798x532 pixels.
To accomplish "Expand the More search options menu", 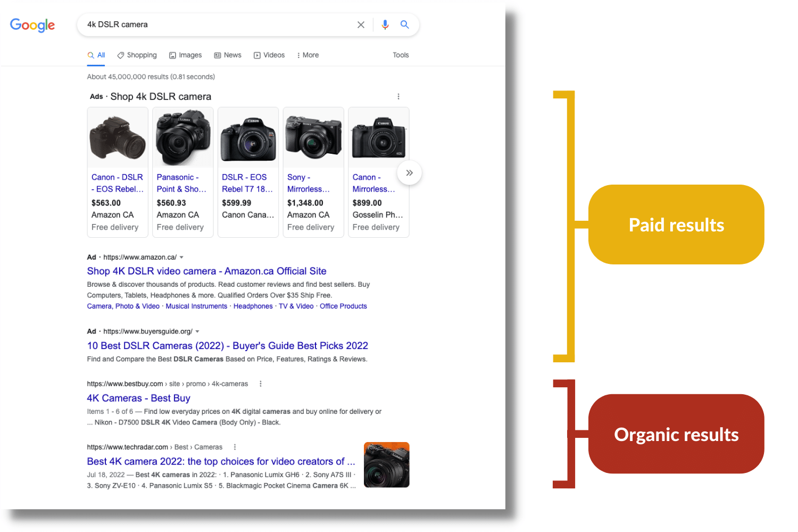I will click(x=308, y=55).
